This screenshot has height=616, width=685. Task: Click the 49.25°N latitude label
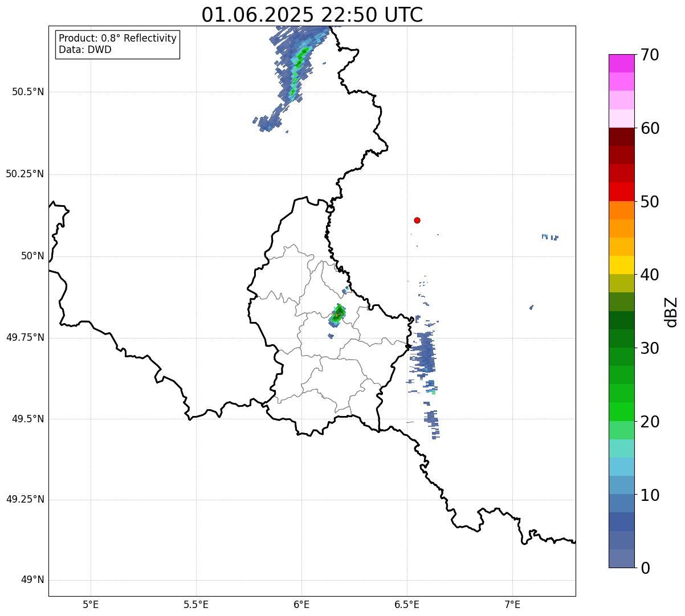25,500
